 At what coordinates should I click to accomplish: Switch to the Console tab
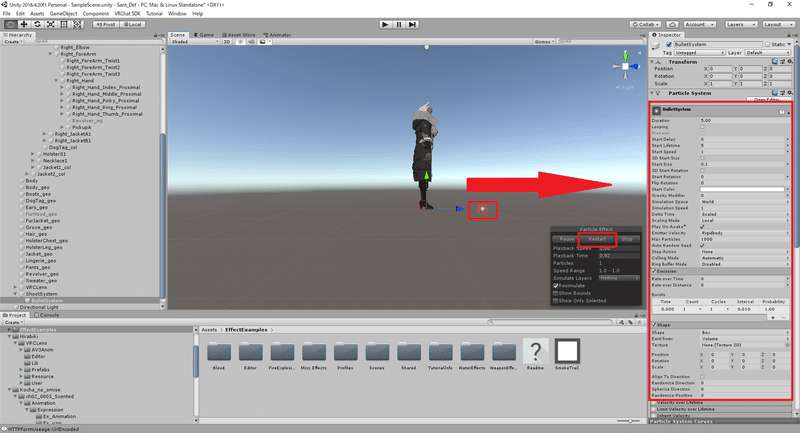click(46, 315)
